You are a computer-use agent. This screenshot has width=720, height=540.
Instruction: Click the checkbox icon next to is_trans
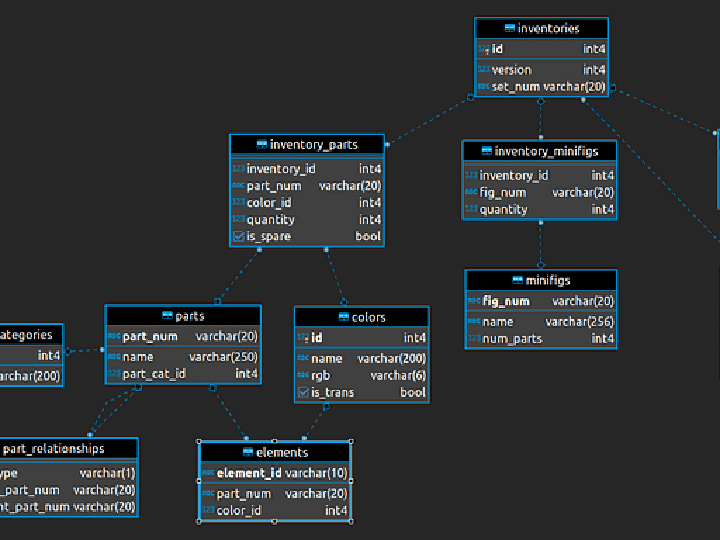coord(302,393)
